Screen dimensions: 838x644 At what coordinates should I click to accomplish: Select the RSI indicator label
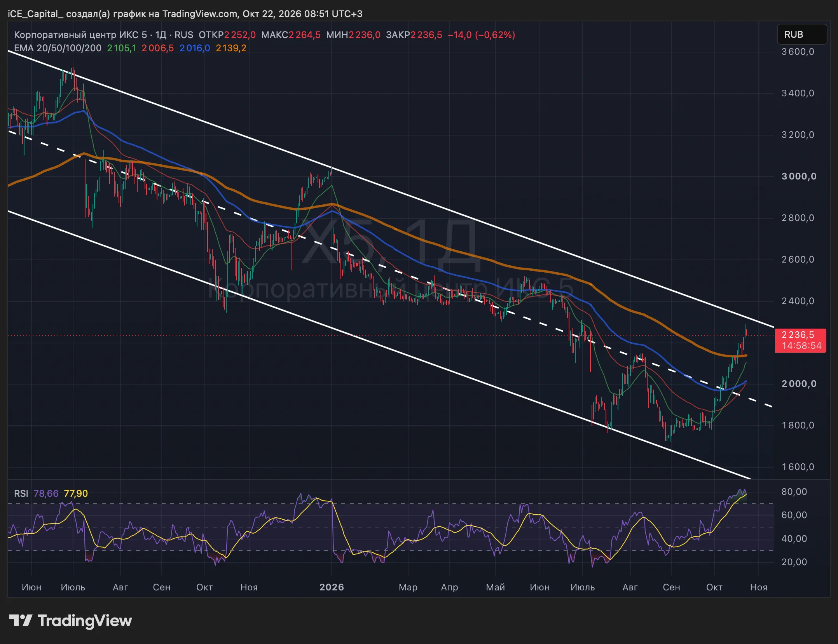click(x=21, y=494)
